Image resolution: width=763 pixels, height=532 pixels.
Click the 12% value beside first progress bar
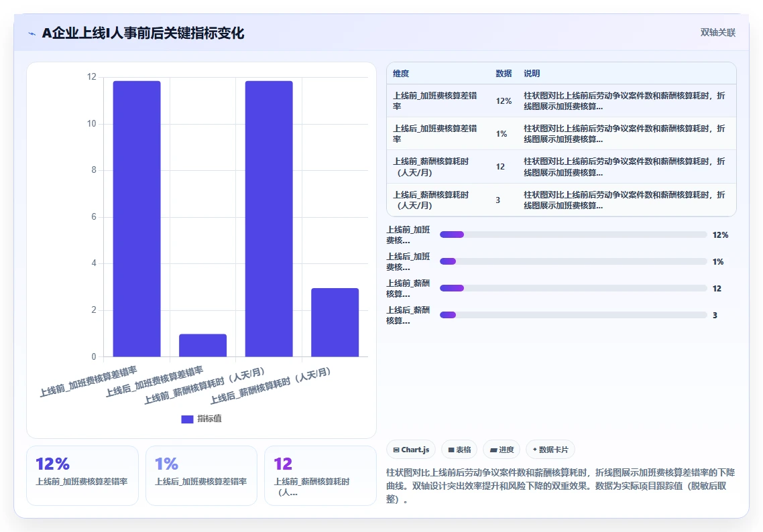point(720,235)
